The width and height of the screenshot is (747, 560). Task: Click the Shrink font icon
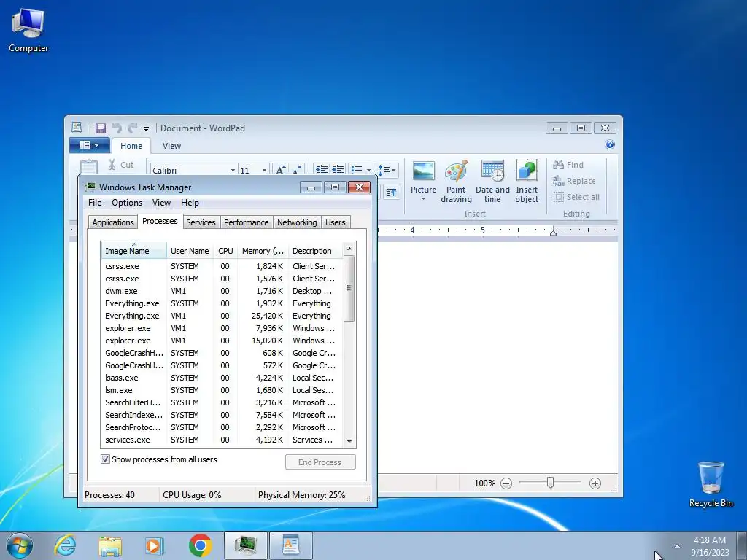[x=297, y=169]
